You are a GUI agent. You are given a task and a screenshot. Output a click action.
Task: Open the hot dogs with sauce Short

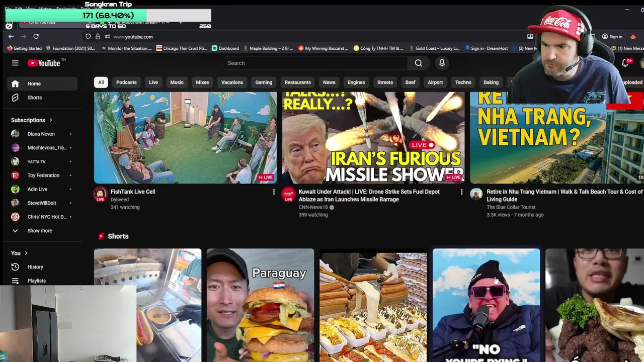[x=373, y=305]
